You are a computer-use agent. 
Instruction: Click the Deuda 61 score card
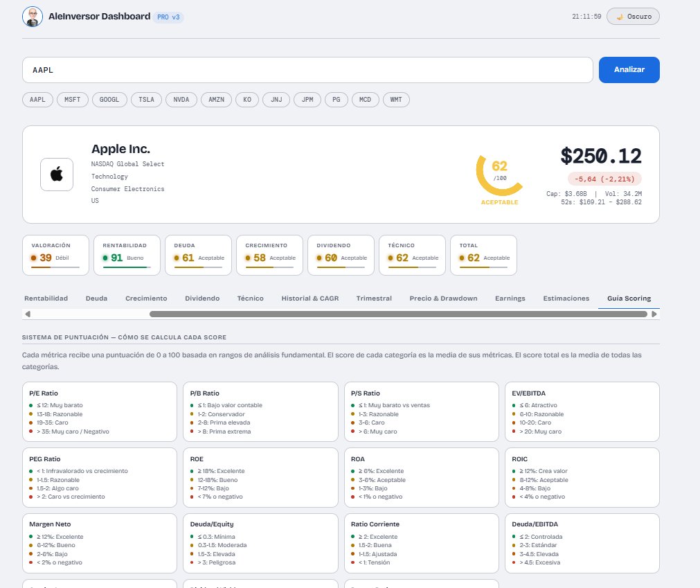pos(198,255)
